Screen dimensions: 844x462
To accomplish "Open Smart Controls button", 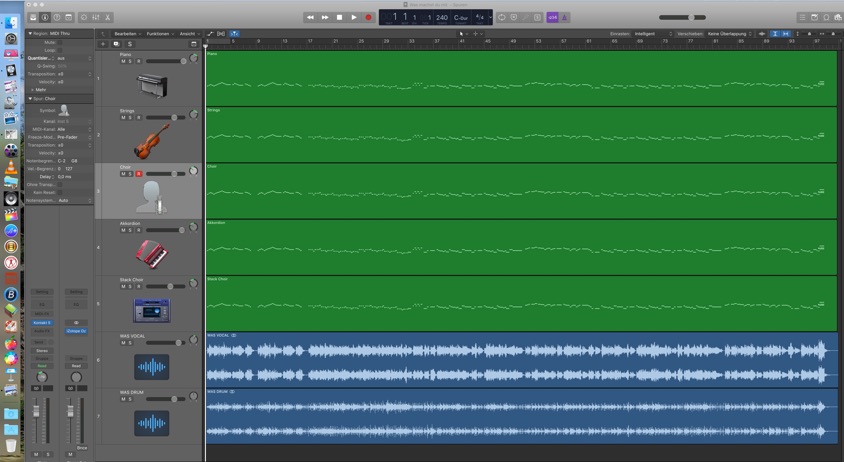I will click(83, 17).
